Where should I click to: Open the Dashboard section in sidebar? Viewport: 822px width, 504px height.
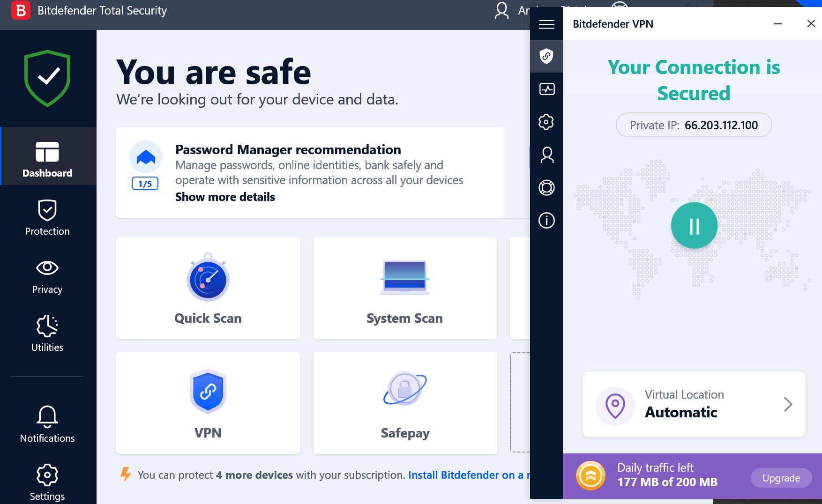(48, 156)
